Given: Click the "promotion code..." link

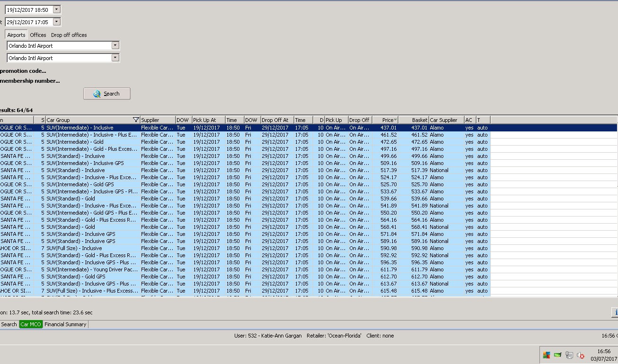Looking at the screenshot, I should coord(23,71).
